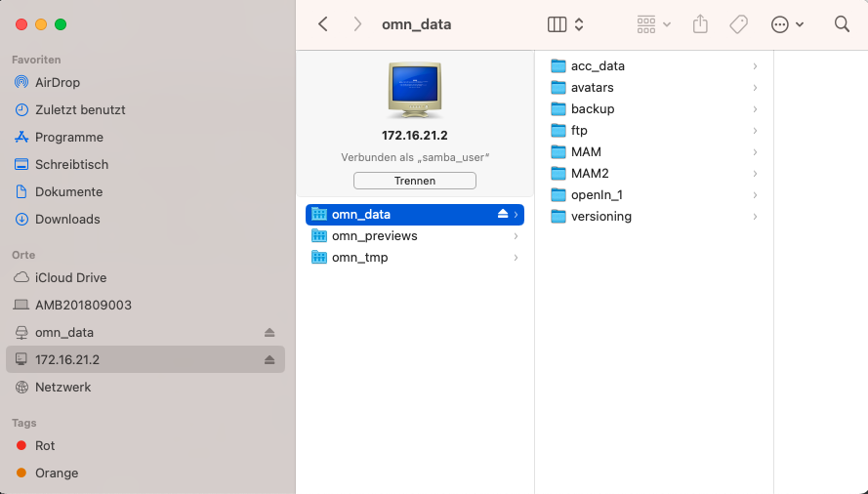This screenshot has height=494, width=868.
Task: Select the versioning folder
Action: [x=654, y=217]
